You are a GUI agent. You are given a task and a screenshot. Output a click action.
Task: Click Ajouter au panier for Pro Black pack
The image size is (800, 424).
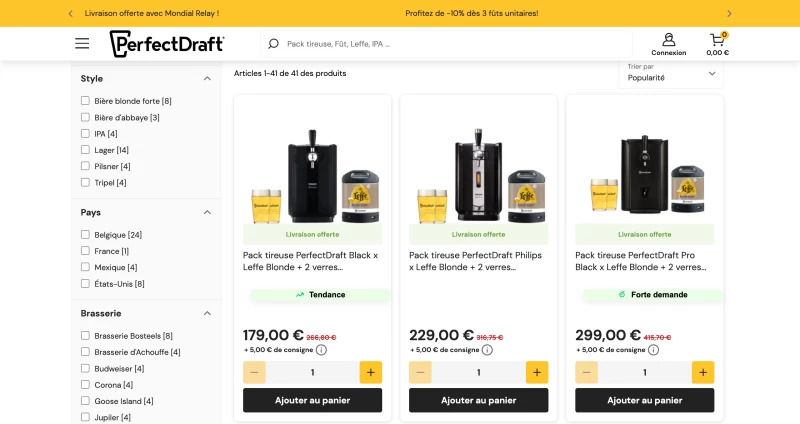pyautogui.click(x=644, y=401)
